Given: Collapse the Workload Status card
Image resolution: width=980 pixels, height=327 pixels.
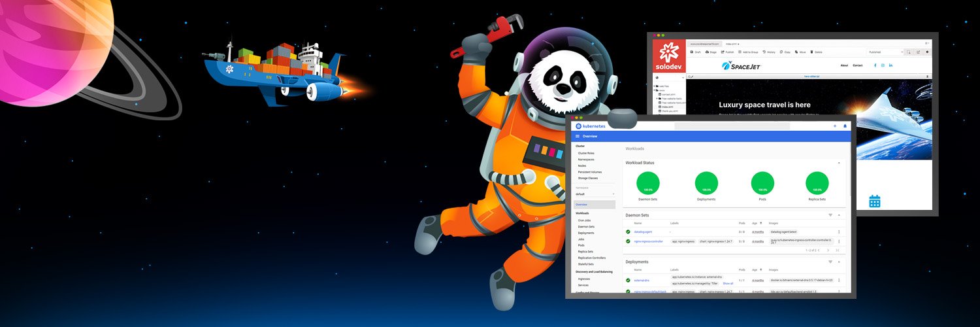Looking at the screenshot, I should [x=839, y=163].
